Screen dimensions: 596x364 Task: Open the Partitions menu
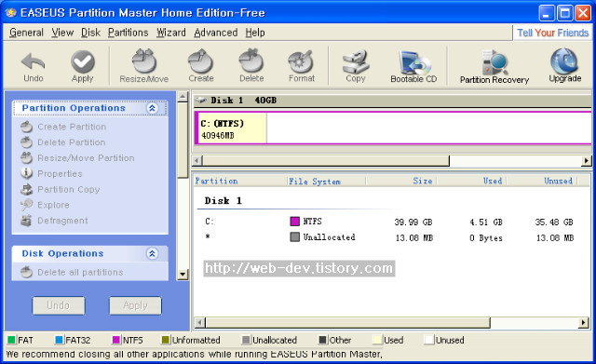pos(129,33)
